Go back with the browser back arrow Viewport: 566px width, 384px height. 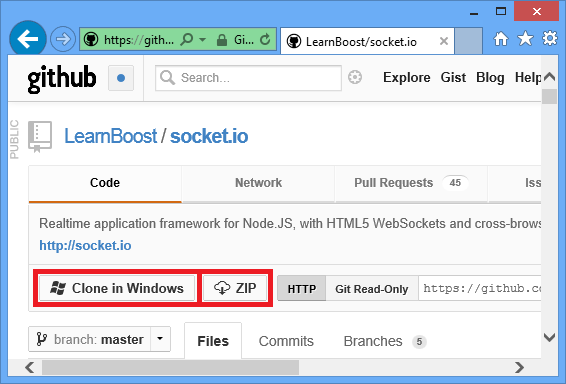click(28, 39)
